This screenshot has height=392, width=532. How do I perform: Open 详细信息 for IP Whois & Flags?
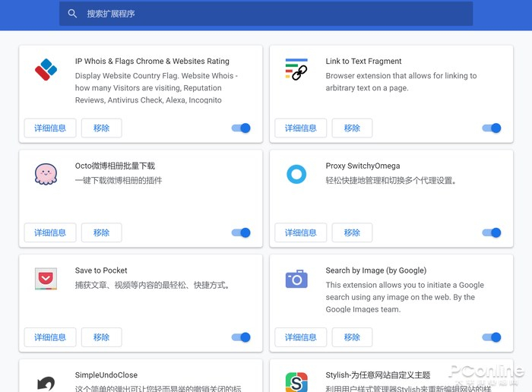coord(50,128)
